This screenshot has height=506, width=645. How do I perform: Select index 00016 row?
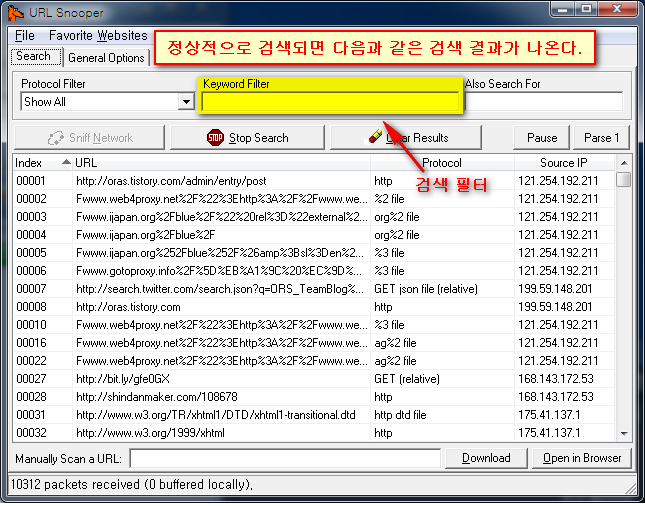click(x=315, y=343)
